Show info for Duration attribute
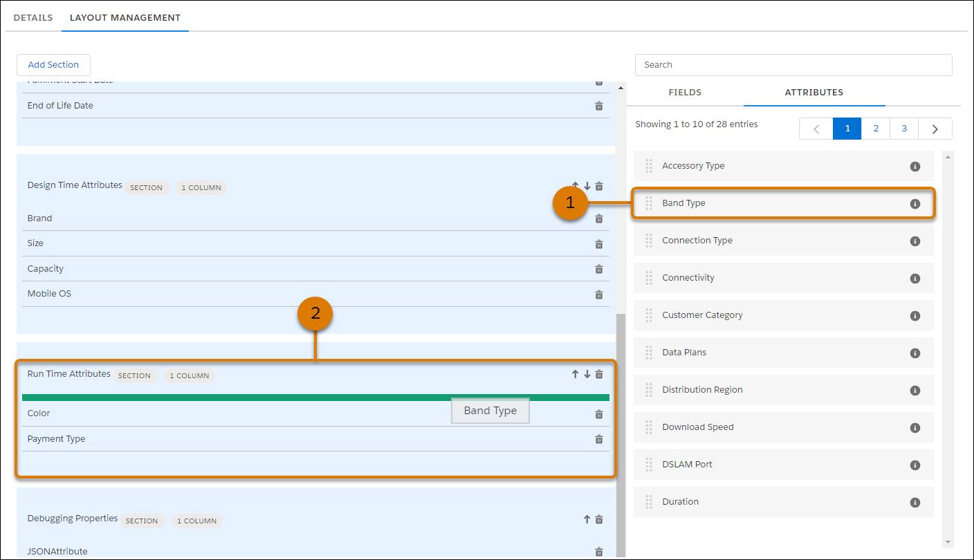Image resolution: width=974 pixels, height=560 pixels. click(915, 503)
